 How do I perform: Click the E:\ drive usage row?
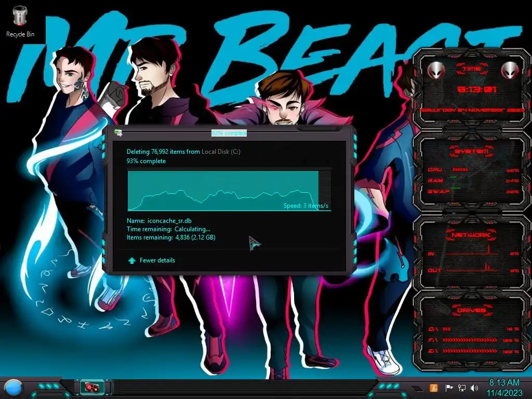(x=473, y=351)
